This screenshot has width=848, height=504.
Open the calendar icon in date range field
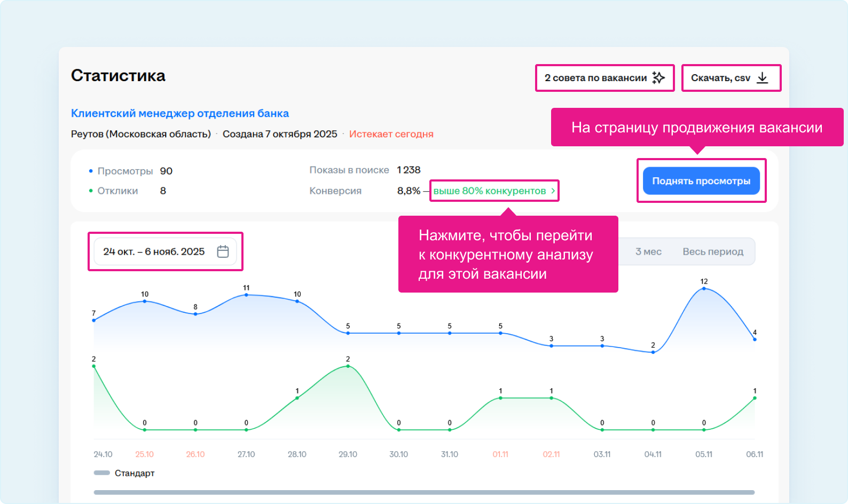(x=223, y=251)
